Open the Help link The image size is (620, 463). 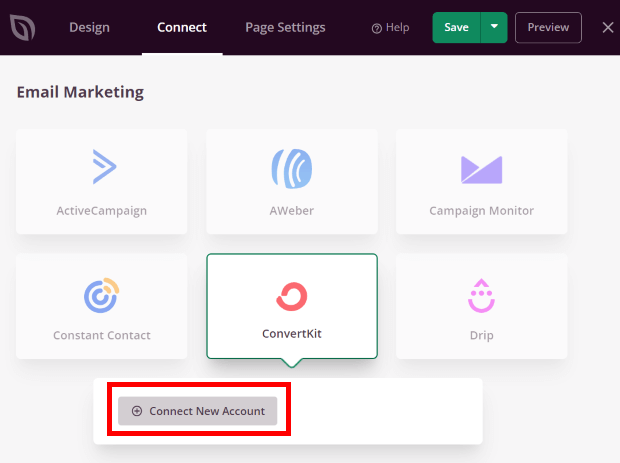[x=390, y=28]
